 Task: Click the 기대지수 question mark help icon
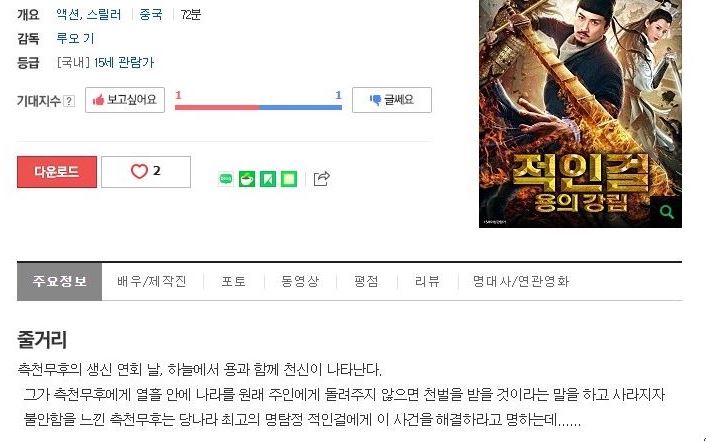pyautogui.click(x=69, y=101)
